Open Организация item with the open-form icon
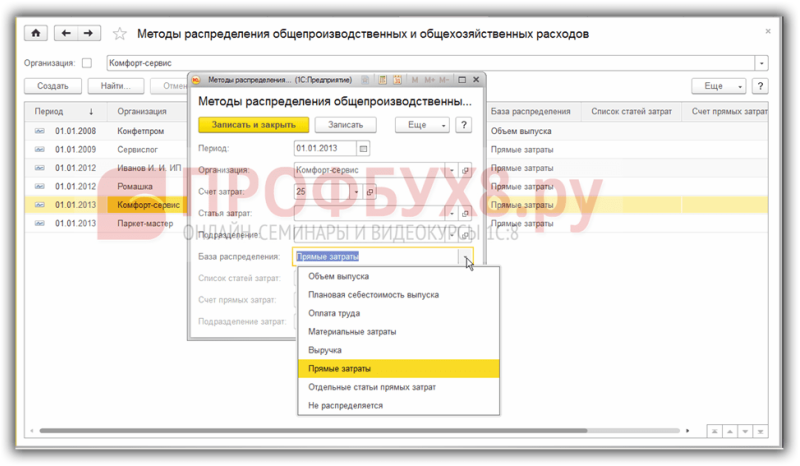The height and width of the screenshot is (466, 800). (465, 170)
